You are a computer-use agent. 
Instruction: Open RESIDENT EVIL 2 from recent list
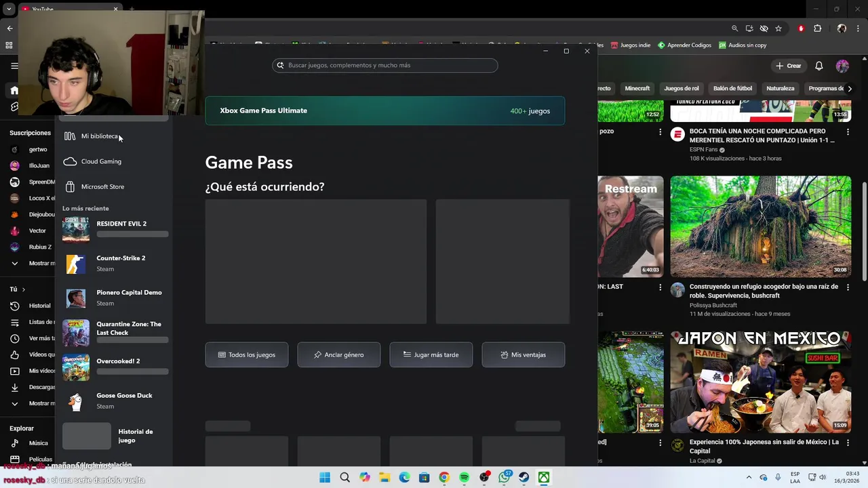click(x=114, y=229)
